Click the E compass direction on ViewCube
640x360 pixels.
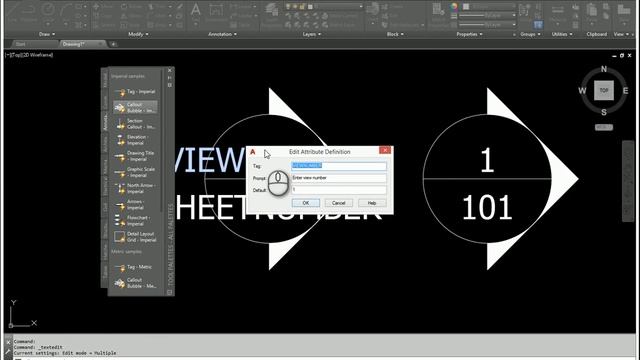point(625,91)
